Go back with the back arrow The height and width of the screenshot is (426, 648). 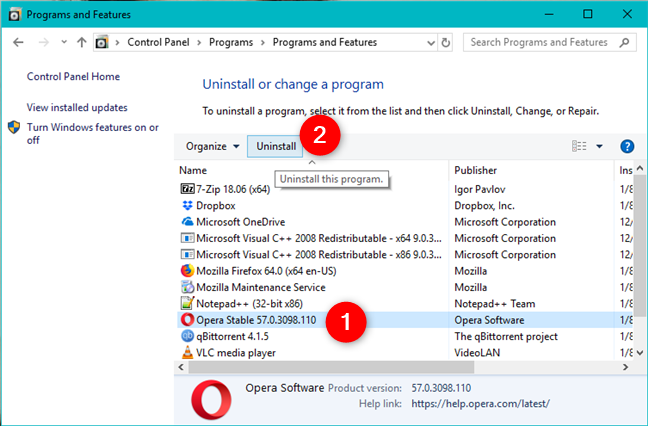18,42
